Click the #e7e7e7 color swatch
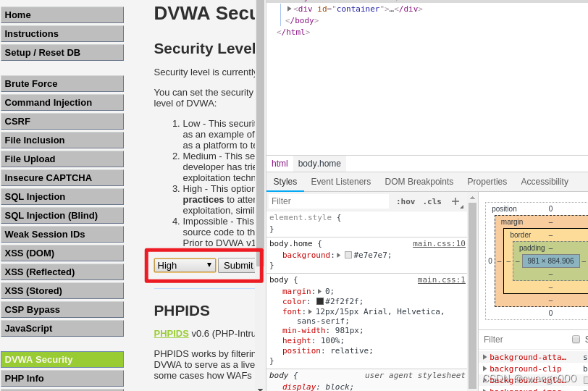This screenshot has height=391, width=588. coord(348,256)
